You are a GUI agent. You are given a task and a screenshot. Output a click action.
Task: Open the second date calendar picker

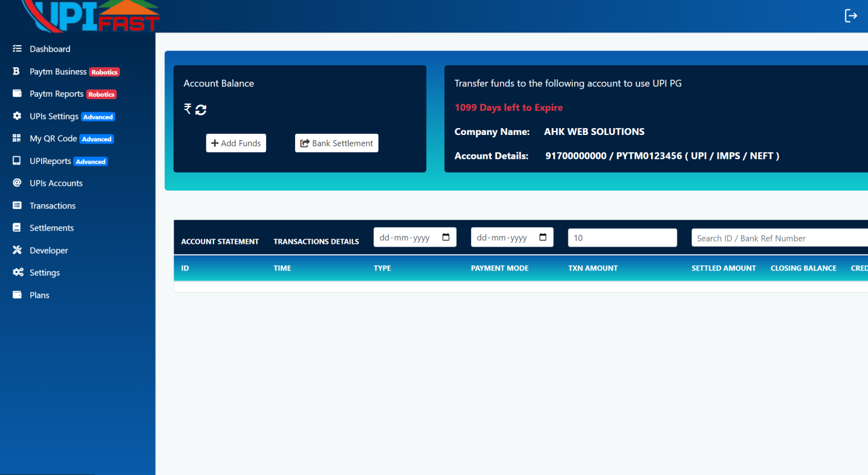point(543,237)
